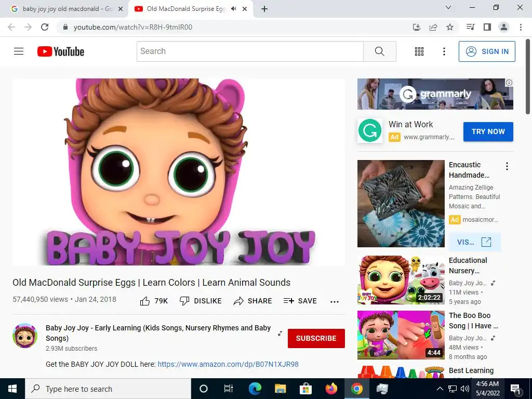532x399 pixels.
Task: Open the Baby Joy Joy channel avatar
Action: pyautogui.click(x=25, y=336)
